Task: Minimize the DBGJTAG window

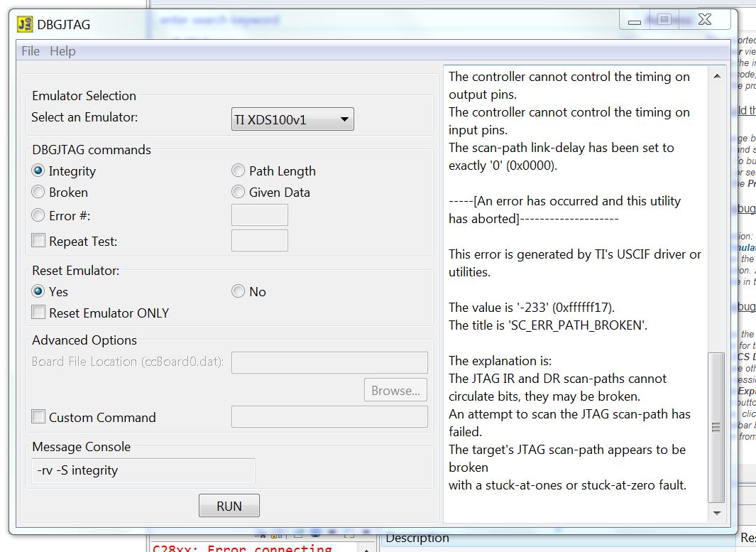Action: point(635,21)
